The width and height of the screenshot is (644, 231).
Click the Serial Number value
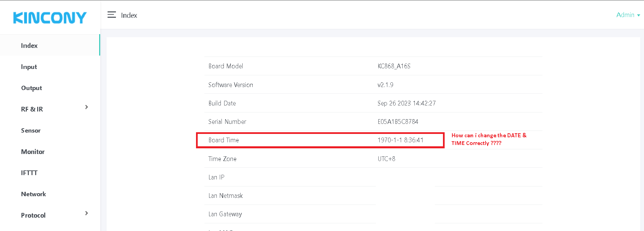398,122
